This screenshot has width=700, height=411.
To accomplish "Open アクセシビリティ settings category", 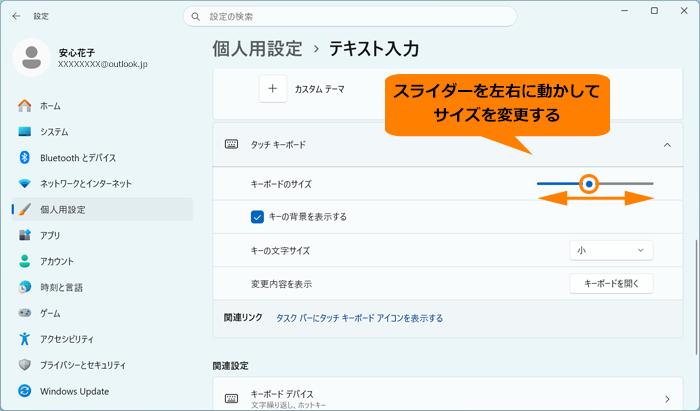I will pyautogui.click(x=102, y=339).
